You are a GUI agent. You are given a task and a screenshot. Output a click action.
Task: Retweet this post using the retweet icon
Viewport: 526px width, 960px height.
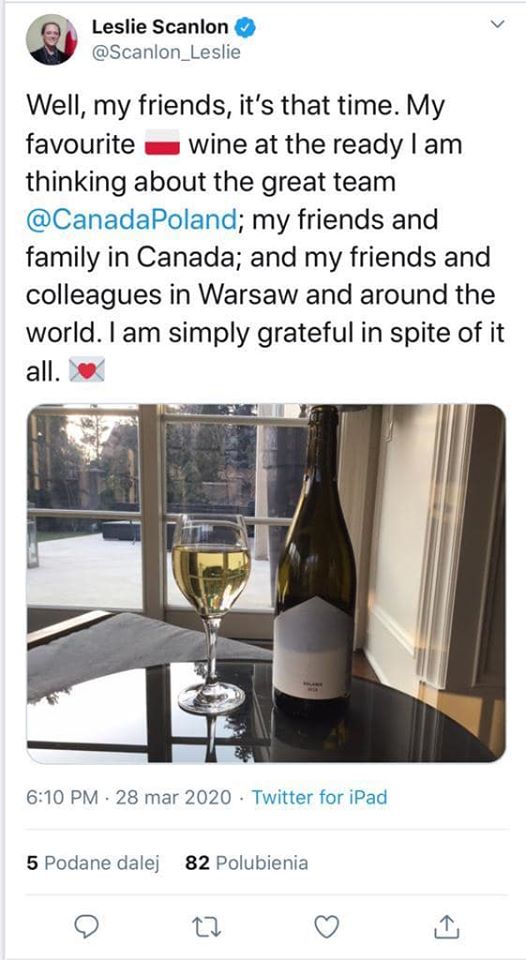click(207, 928)
